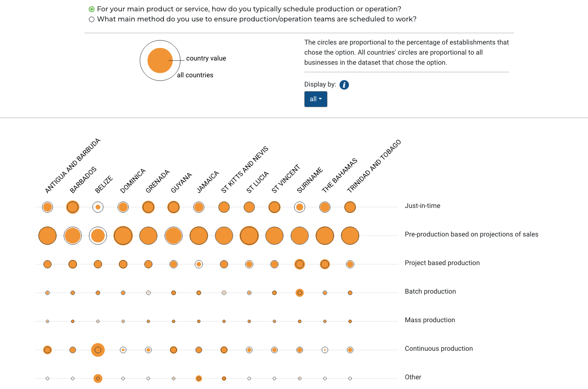
Task: Click Antigua and Barbuda Pre-production circle
Action: click(47, 236)
